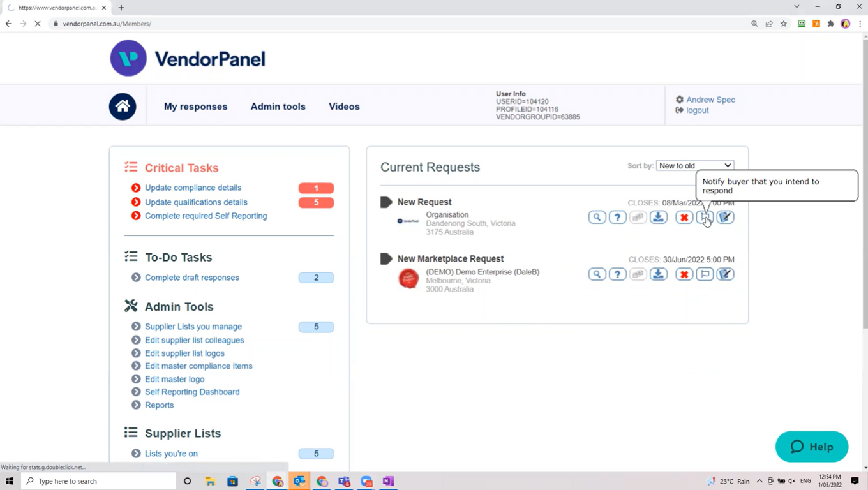Click the red badge showing 5
The image size is (868, 490).
[316, 202]
